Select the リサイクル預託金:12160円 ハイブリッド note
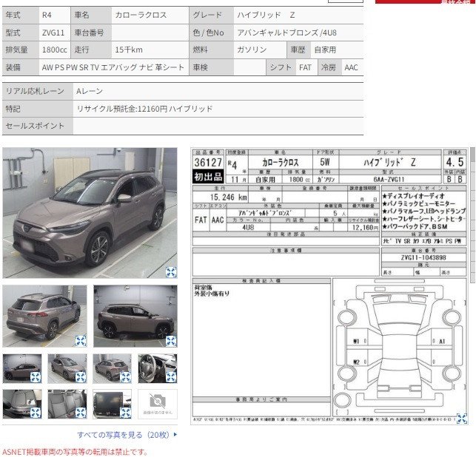 coord(144,109)
